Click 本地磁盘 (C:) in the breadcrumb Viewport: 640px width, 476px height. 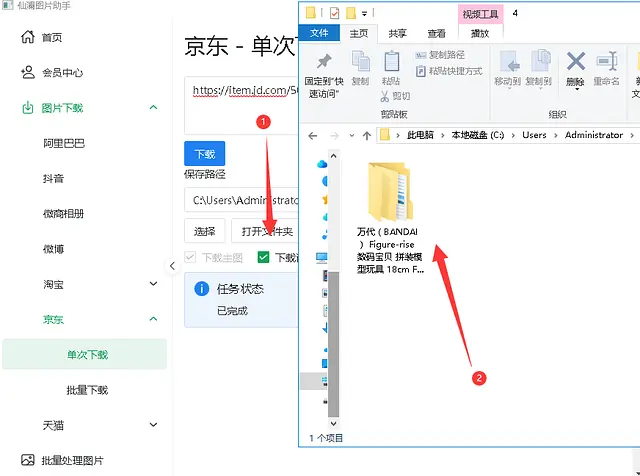(478, 135)
